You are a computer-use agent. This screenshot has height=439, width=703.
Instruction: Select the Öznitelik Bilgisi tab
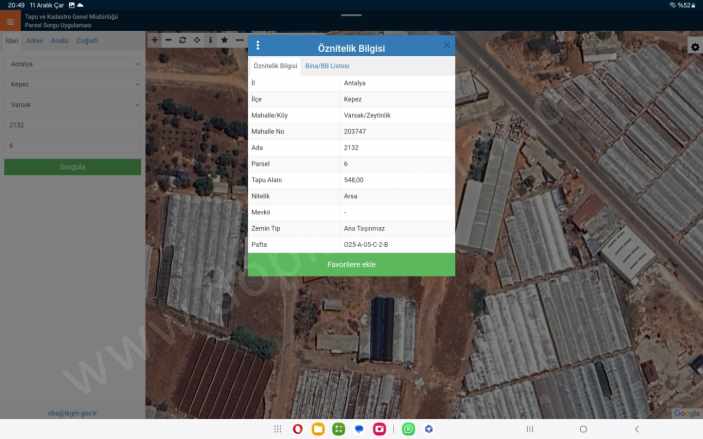coord(275,65)
